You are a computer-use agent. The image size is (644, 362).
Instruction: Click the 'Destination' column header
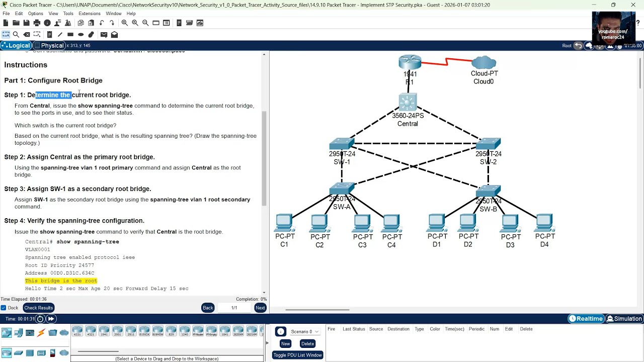[x=398, y=329]
